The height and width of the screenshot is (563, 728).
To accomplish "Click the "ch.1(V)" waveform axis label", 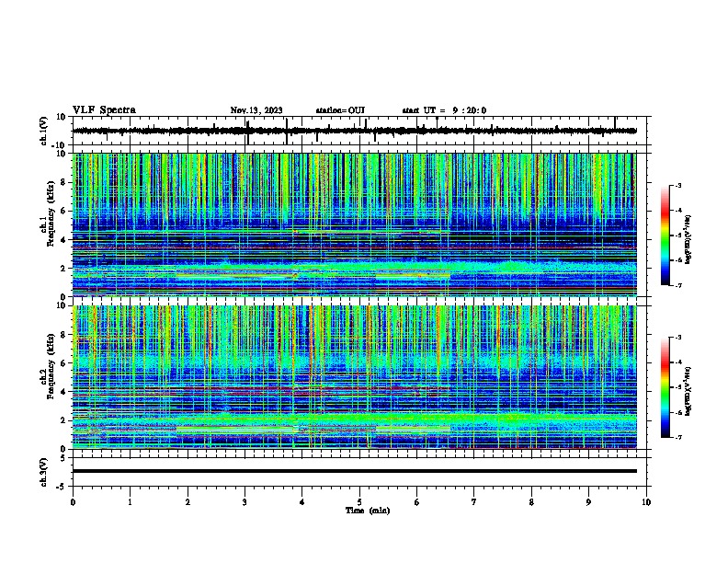I will [x=44, y=131].
